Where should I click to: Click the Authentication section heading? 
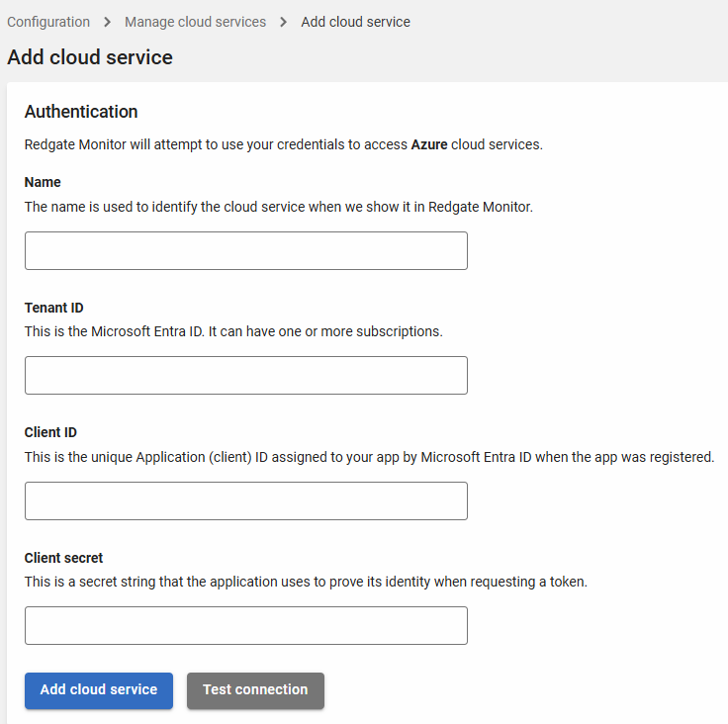point(81,112)
